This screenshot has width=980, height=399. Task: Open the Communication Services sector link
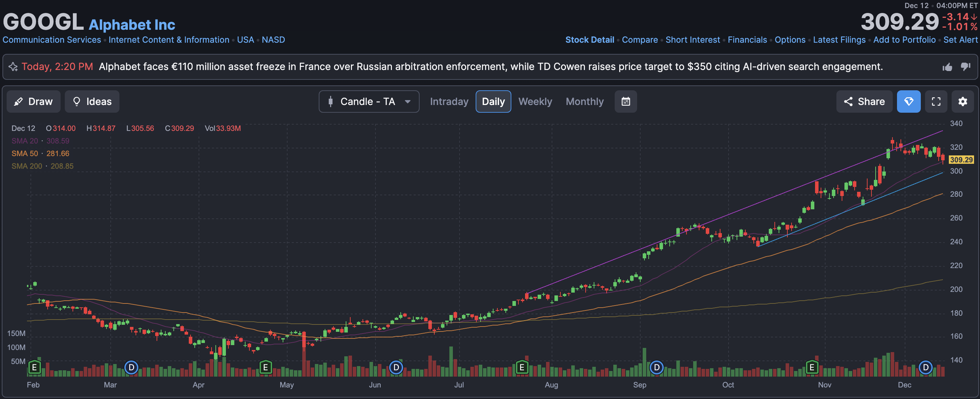pos(52,40)
